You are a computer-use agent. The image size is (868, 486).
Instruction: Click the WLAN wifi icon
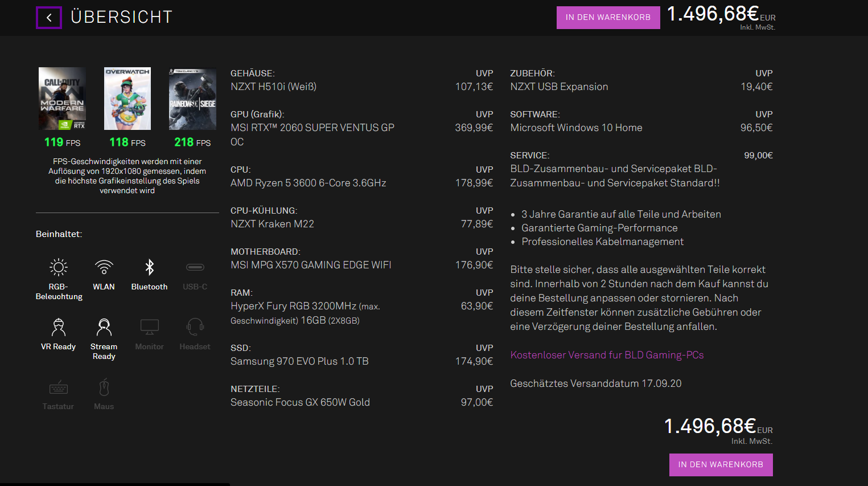point(104,267)
